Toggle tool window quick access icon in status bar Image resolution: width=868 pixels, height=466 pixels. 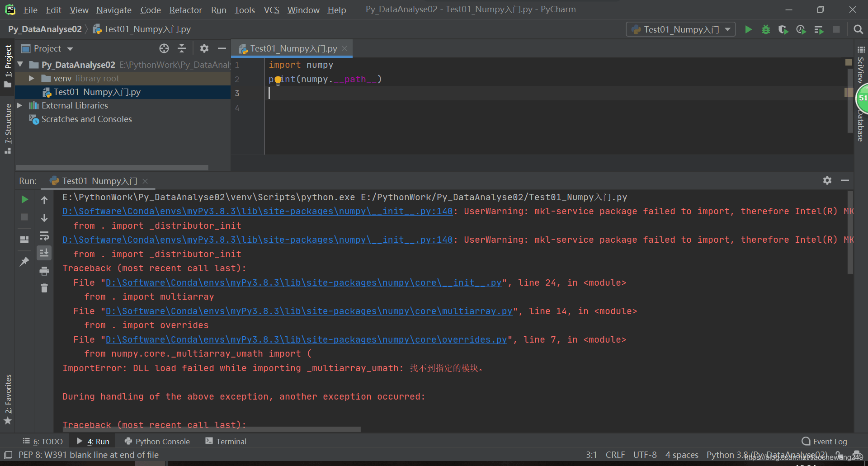tap(8, 455)
